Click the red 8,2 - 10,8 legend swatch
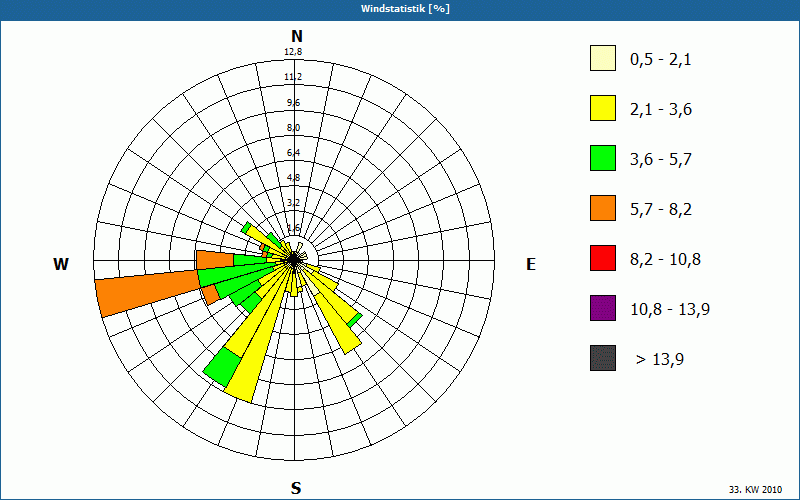The height and width of the screenshot is (500, 800). coord(603,258)
